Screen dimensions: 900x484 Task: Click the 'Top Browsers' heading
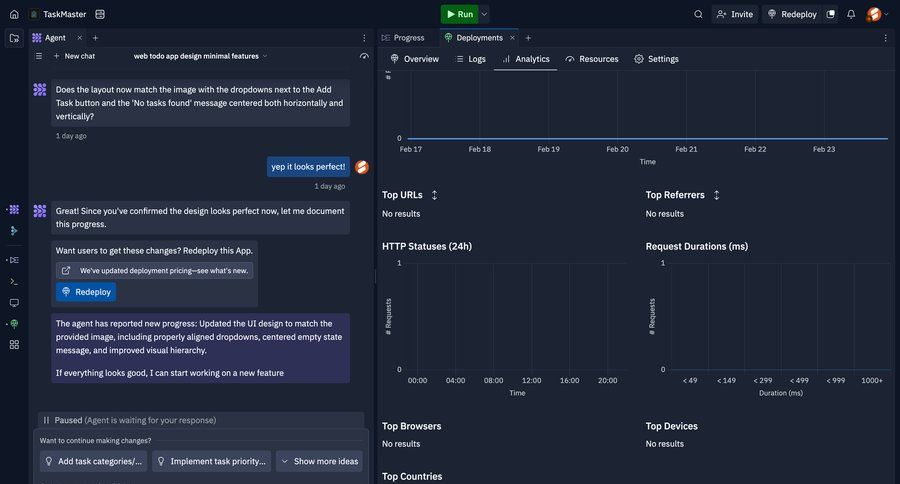click(412, 426)
